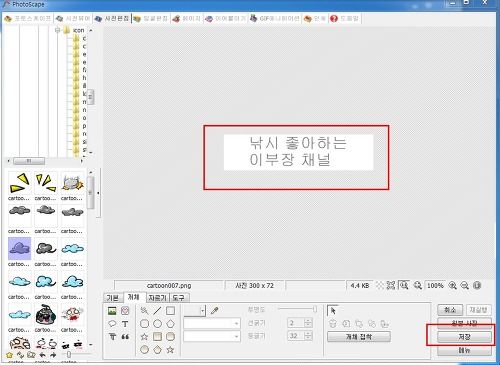Click the 4.4 KB file size text
This screenshot has width=500, height=365.
[360, 286]
